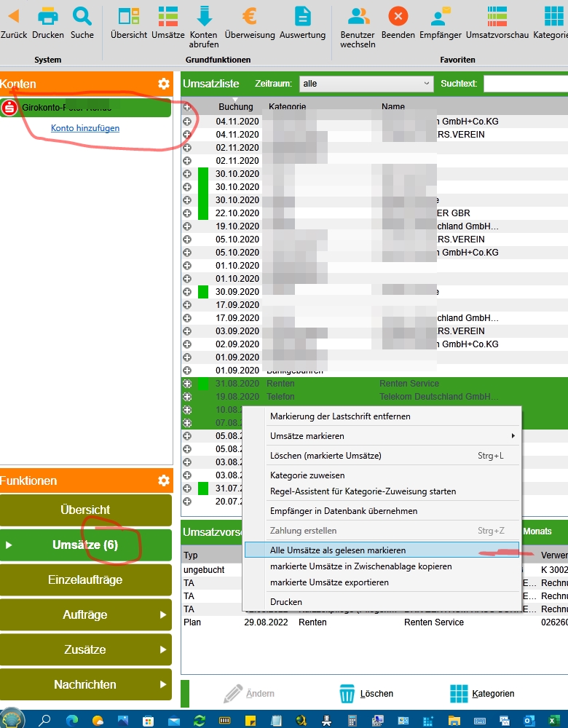Open the Einzelaufträge function button
568x728 pixels.
click(x=85, y=579)
